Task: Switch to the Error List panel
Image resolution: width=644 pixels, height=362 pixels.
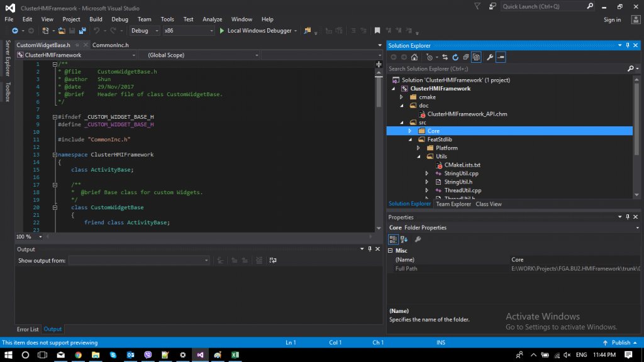Action: (27, 329)
